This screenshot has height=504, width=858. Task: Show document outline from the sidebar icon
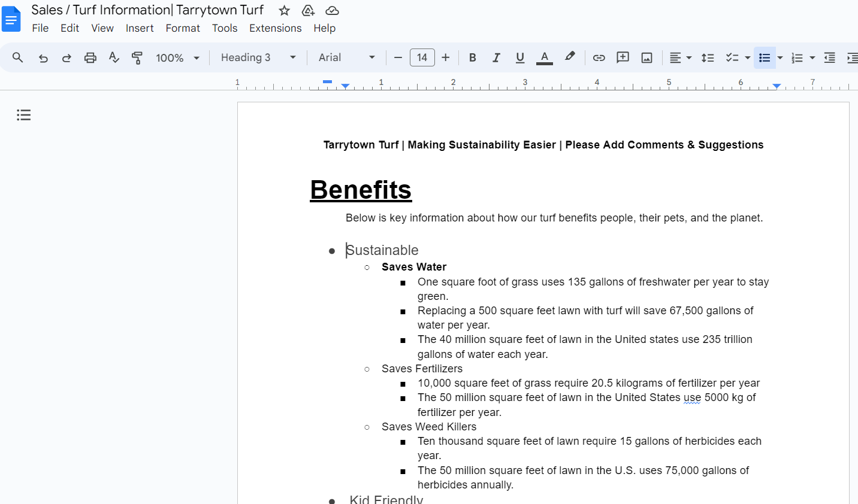coord(23,115)
